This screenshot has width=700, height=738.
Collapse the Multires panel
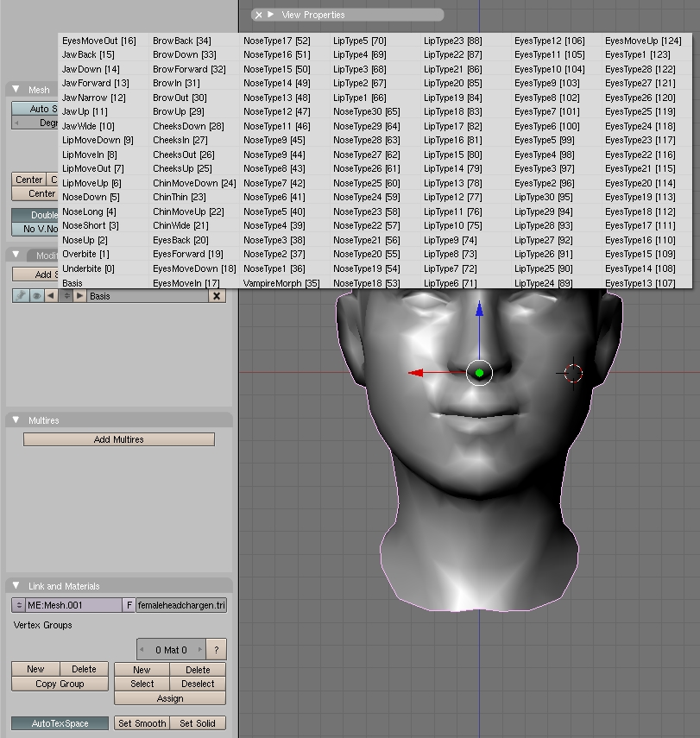click(16, 420)
